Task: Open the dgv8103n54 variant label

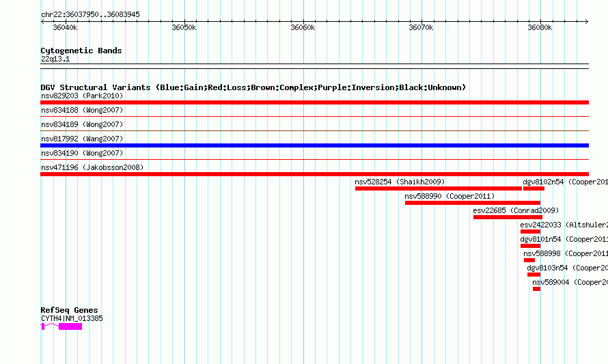Action: (x=567, y=268)
